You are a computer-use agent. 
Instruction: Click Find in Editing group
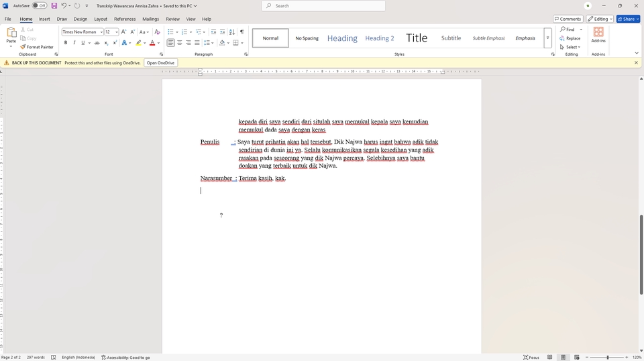pos(568,30)
